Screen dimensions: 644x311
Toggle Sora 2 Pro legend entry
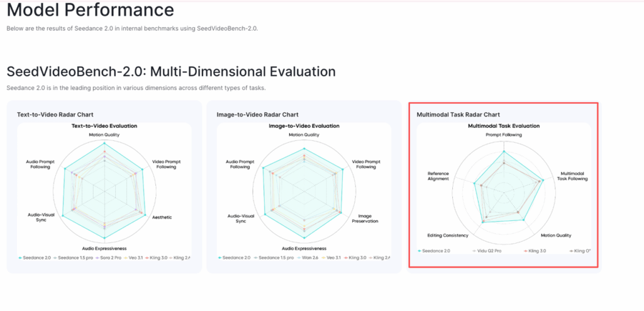[109, 258]
